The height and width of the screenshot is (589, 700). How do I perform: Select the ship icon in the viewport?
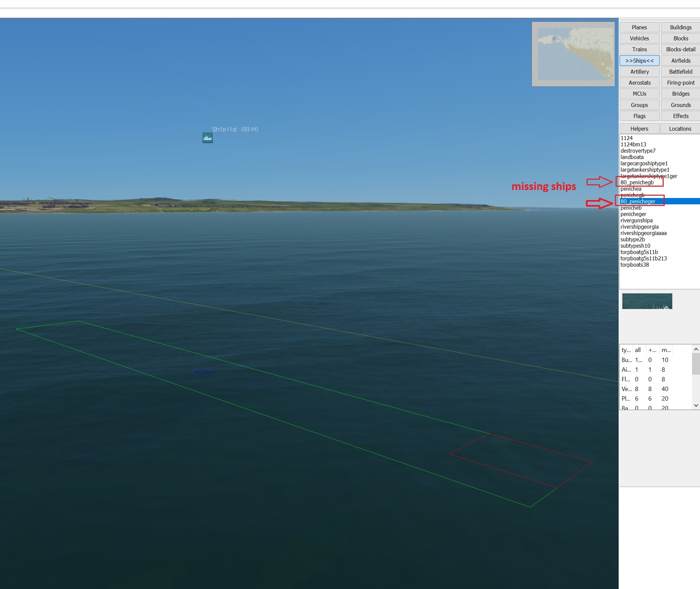point(207,138)
